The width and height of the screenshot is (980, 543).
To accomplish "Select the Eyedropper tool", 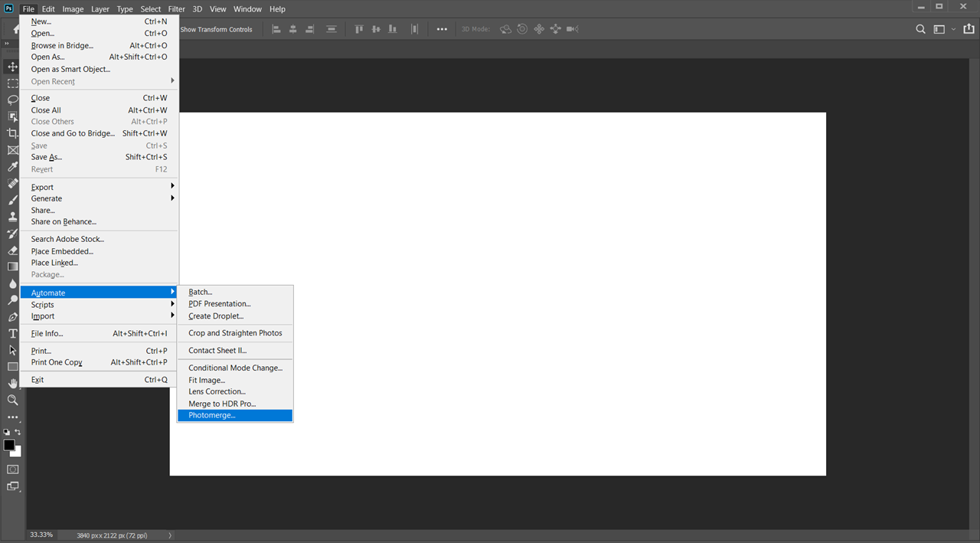I will coord(12,166).
